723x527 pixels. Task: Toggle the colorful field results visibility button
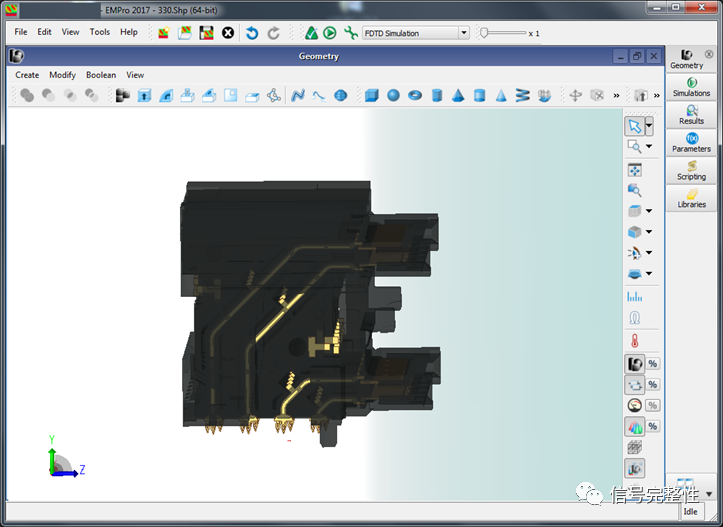coord(634,426)
